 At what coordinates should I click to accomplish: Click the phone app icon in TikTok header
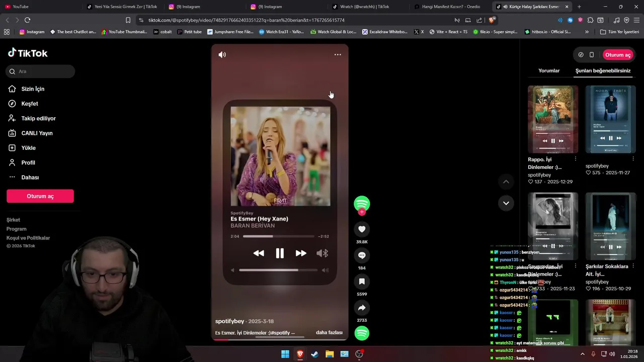click(x=592, y=55)
